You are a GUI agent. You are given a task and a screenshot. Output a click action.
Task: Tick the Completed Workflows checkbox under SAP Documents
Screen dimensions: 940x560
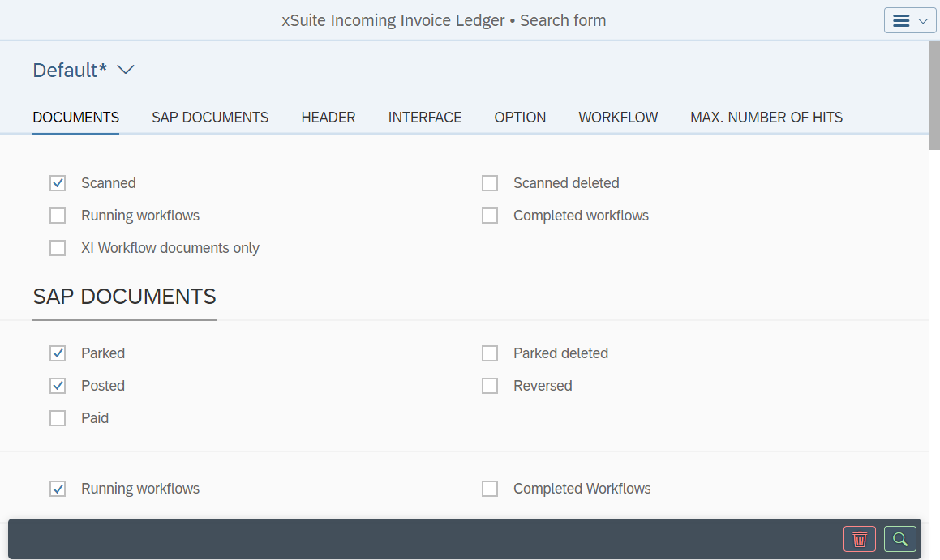click(490, 489)
